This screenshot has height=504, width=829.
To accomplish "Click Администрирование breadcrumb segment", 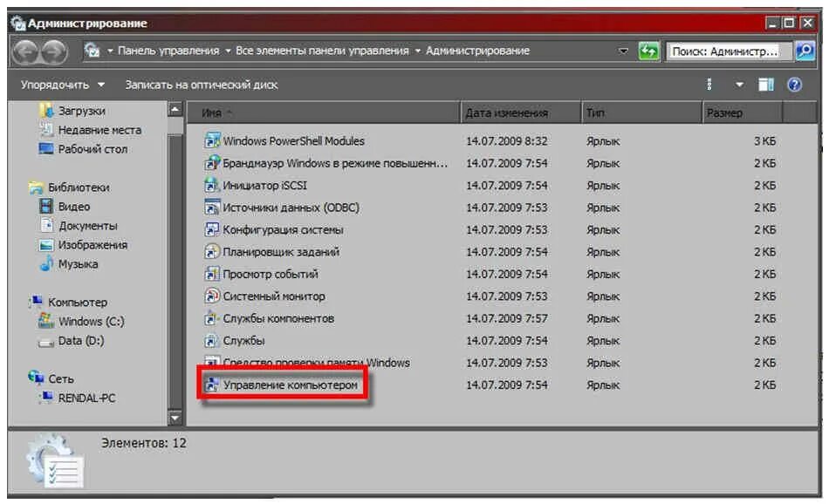I will pyautogui.click(x=477, y=51).
